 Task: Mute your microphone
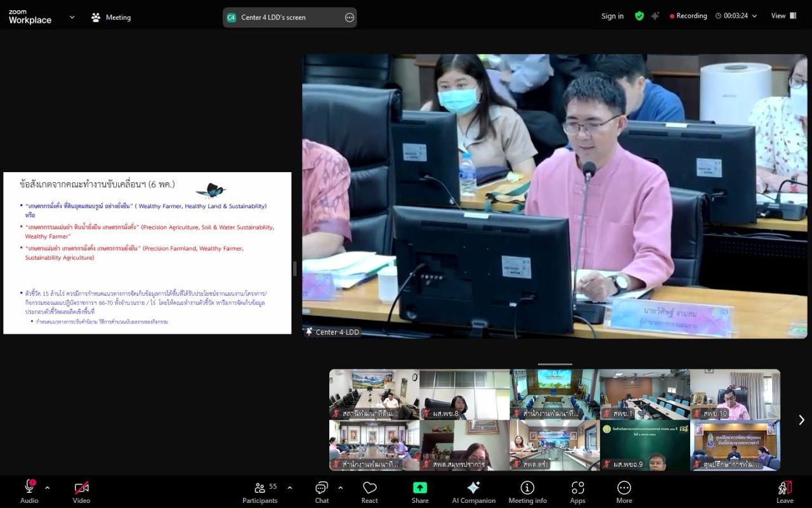coord(29,488)
